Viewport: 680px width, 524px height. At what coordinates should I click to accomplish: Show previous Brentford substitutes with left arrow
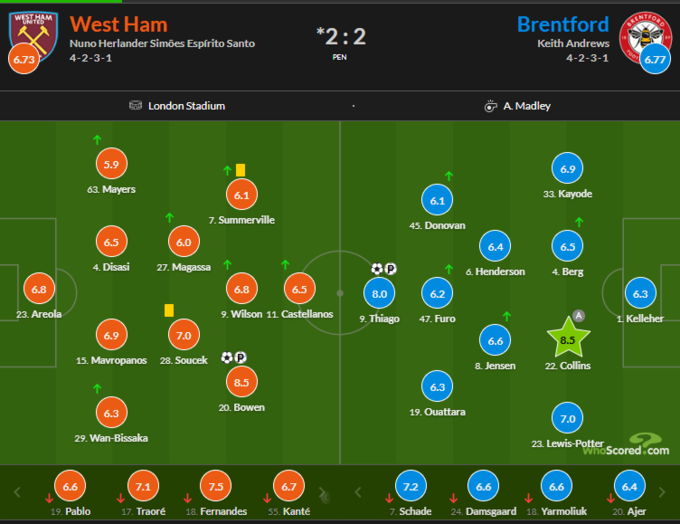click(x=358, y=492)
